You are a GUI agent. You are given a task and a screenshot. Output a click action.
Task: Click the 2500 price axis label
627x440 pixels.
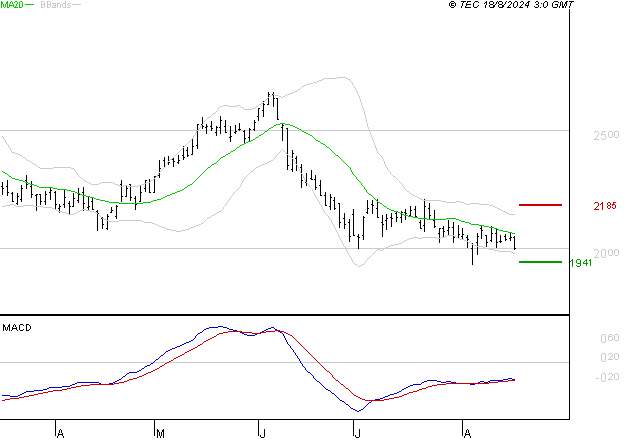coord(606,135)
